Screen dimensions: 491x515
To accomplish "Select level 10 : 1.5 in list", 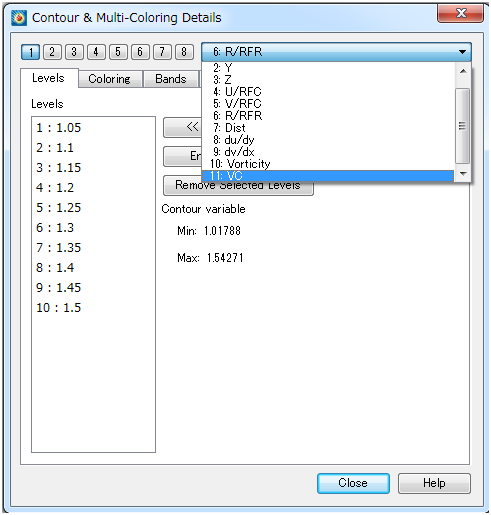I will click(x=59, y=308).
